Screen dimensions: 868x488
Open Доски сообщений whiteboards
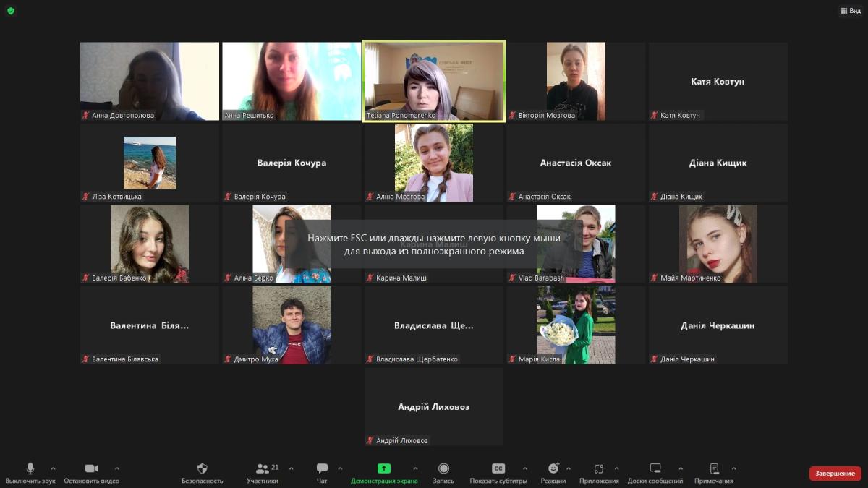pos(655,469)
